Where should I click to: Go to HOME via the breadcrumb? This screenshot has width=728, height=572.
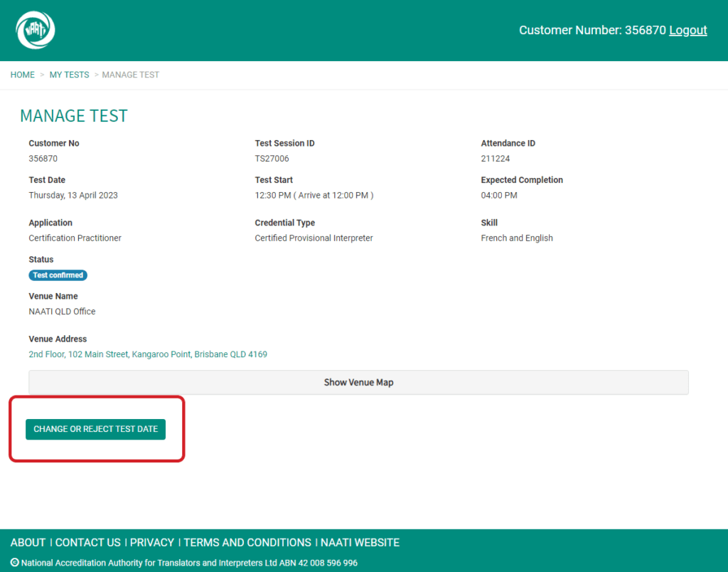tap(22, 75)
